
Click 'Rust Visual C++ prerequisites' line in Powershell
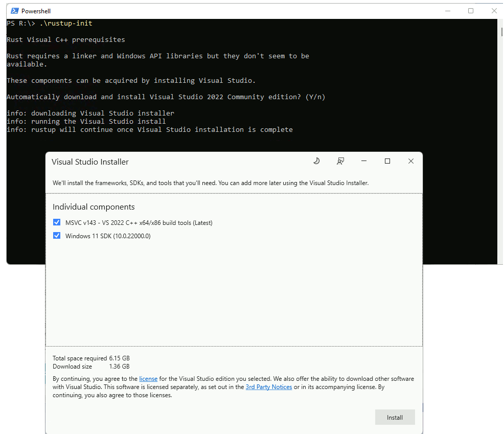click(66, 39)
